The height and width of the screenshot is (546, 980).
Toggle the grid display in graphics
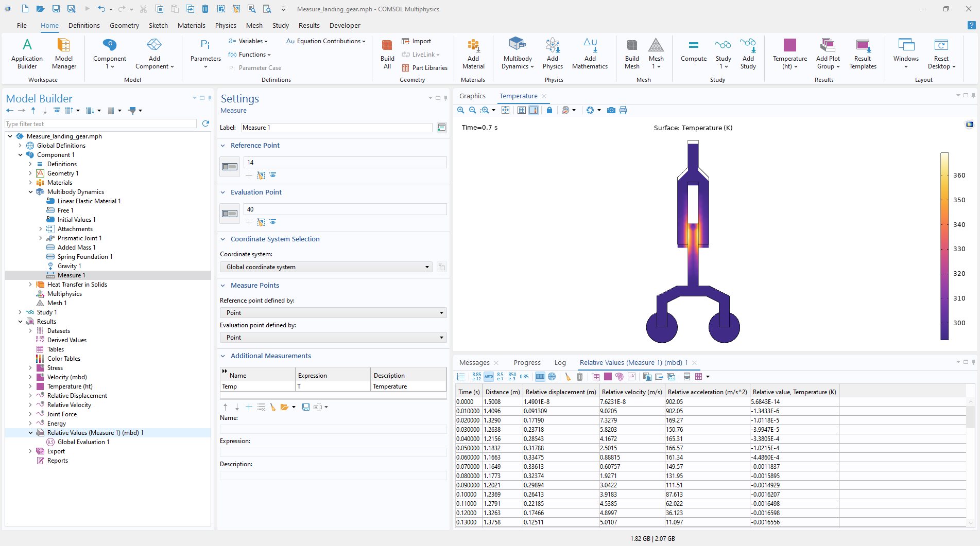522,110
